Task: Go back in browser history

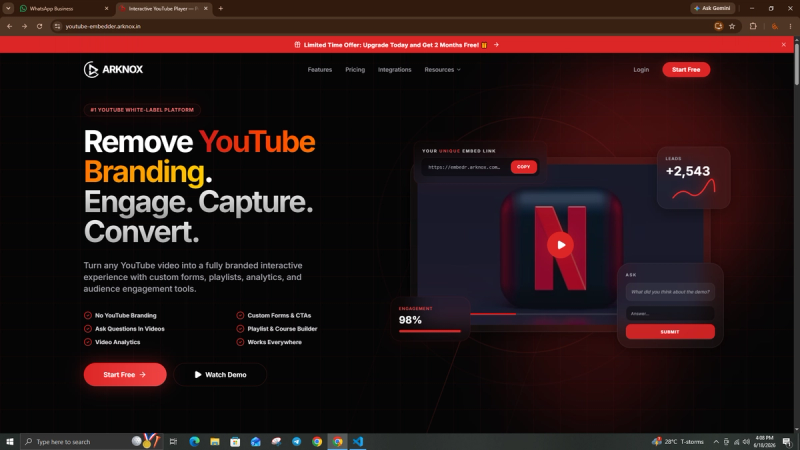Action: coord(10,26)
